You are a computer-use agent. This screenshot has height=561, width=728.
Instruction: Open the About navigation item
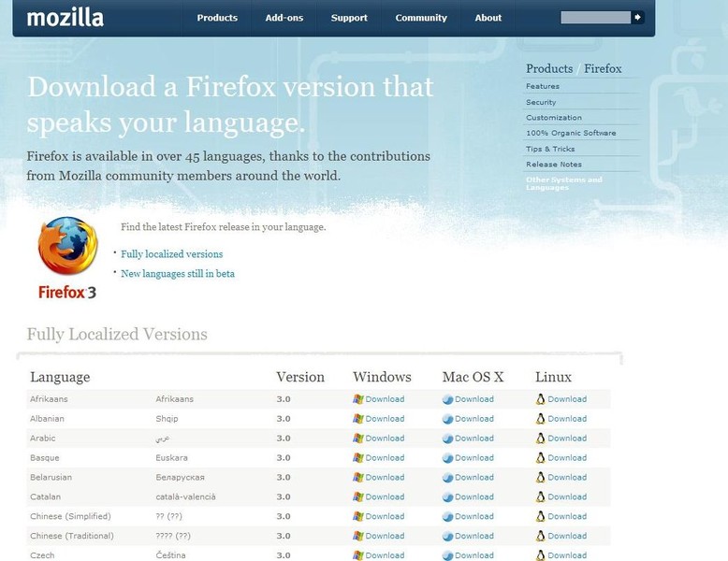488,18
